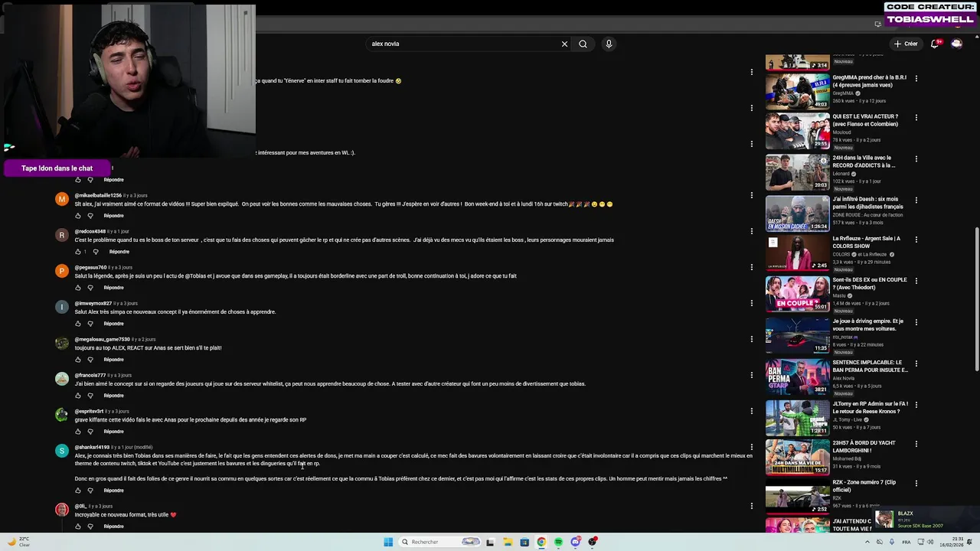Open options menu for @shankar14193's comment
This screenshot has height=551, width=980.
click(751, 447)
